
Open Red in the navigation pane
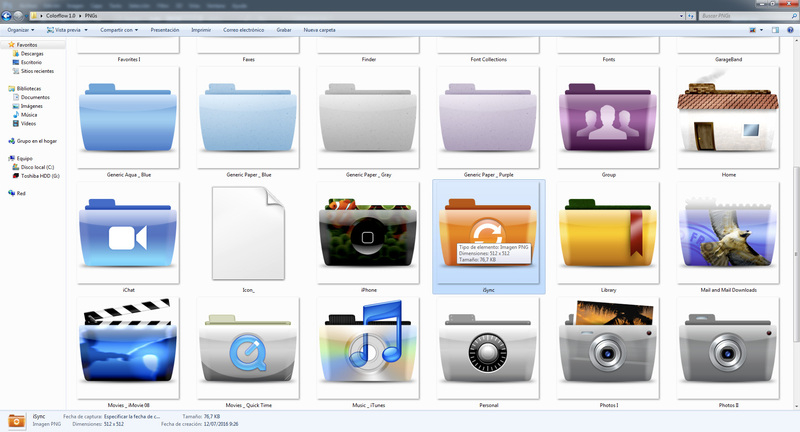click(x=20, y=193)
